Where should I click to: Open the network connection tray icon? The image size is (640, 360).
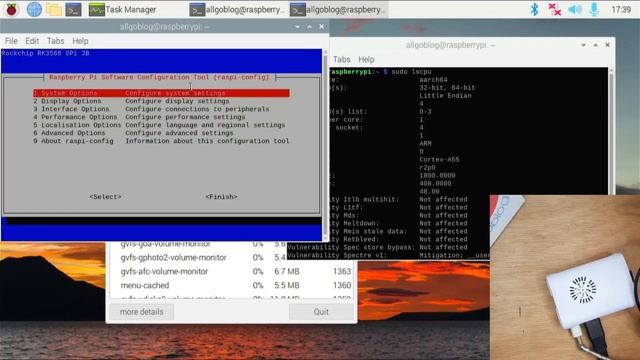pyautogui.click(x=554, y=9)
